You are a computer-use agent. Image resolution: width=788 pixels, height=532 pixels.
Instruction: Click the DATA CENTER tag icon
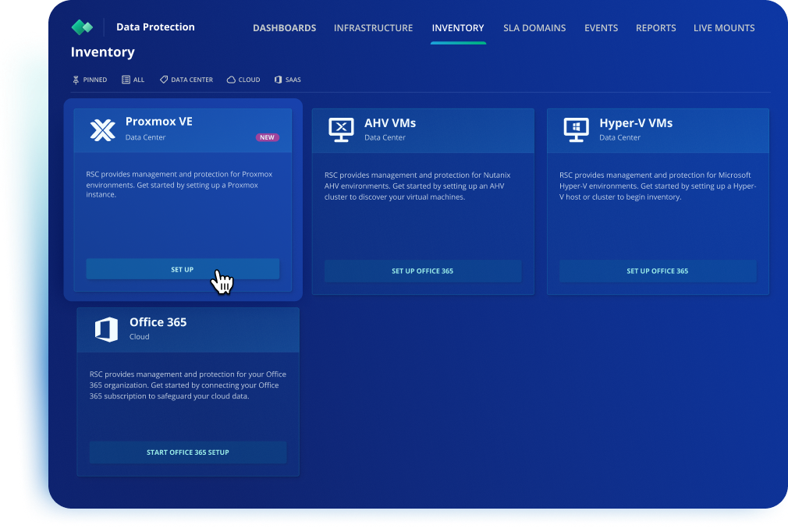click(x=163, y=79)
